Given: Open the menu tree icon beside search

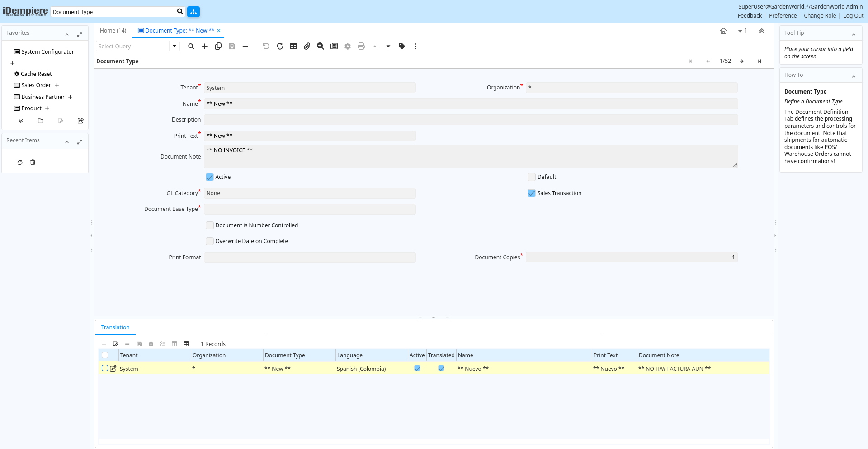Looking at the screenshot, I should (193, 12).
